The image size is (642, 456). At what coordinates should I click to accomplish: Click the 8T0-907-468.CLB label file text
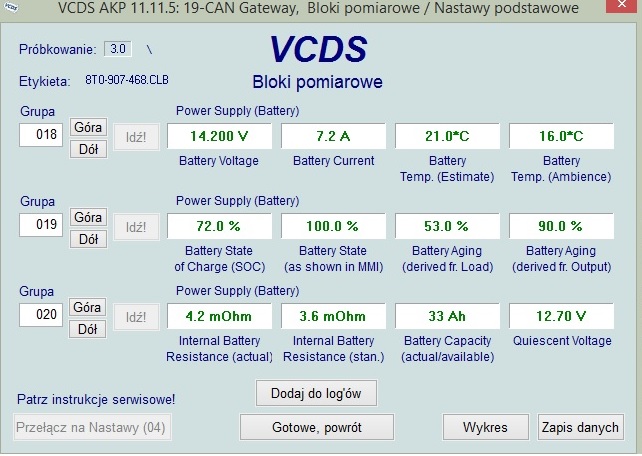(127, 80)
